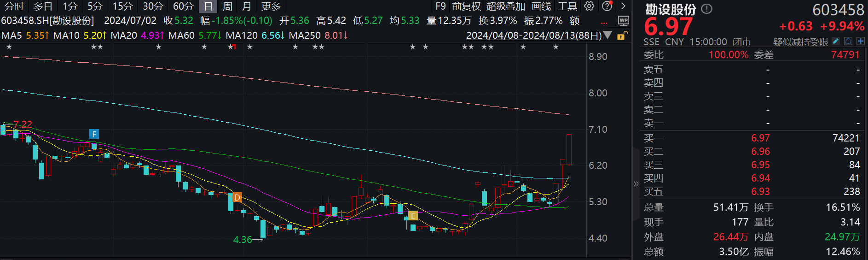Open the date range dropdown triangle
Screen dimensions: 868x260
608,35
